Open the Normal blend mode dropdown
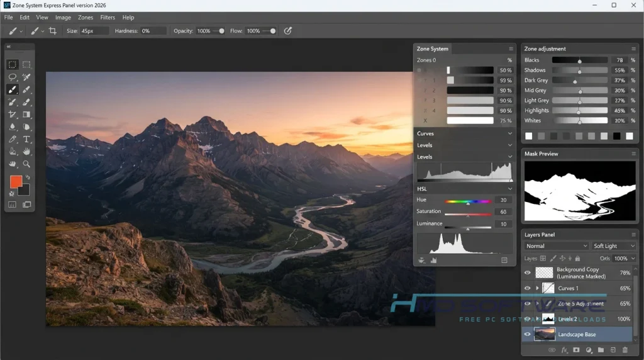Screen dimensions: 644x360 point(557,245)
